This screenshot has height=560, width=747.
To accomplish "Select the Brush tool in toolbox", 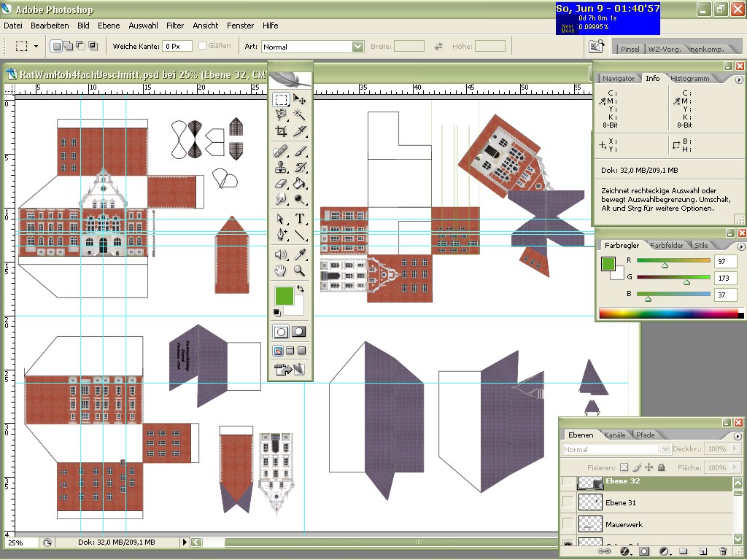I will point(300,152).
